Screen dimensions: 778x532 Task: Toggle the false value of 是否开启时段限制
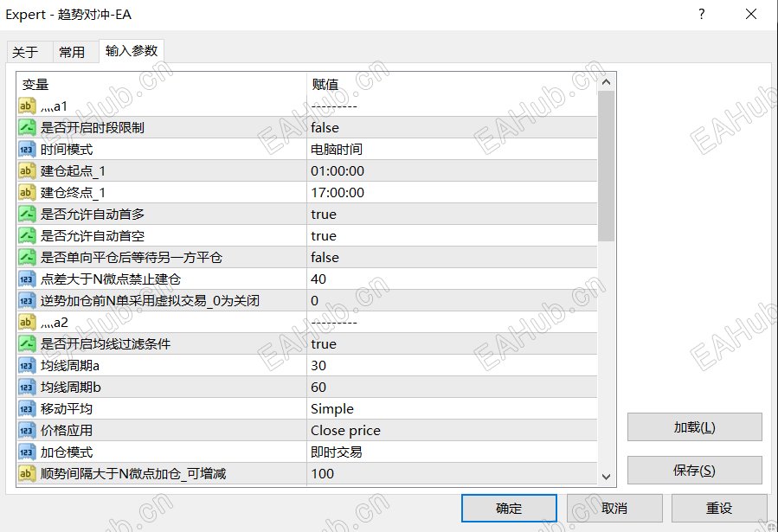point(452,127)
